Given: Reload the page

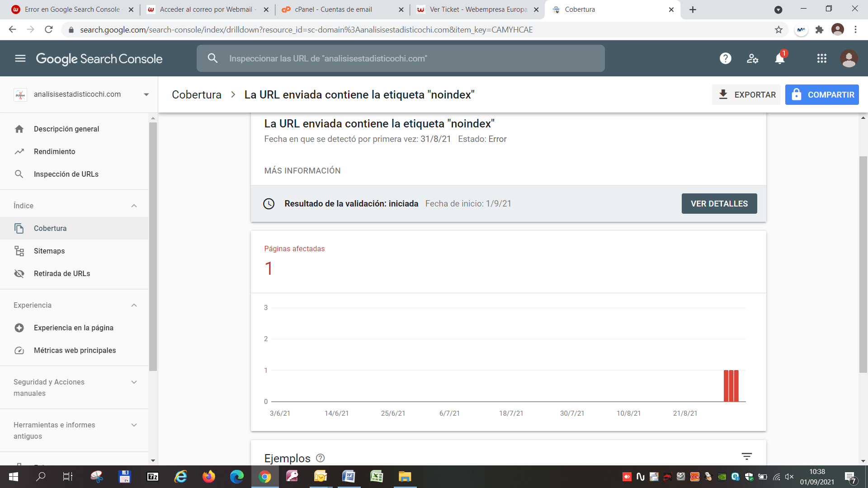Looking at the screenshot, I should [49, 30].
